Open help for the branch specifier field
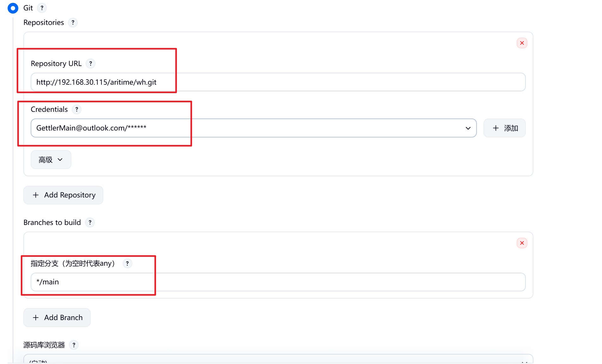Image resolution: width=602 pixels, height=364 pixels. [127, 264]
